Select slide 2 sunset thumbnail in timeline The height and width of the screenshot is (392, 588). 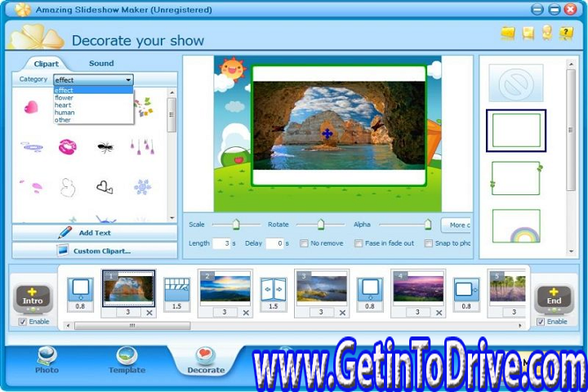pos(225,289)
